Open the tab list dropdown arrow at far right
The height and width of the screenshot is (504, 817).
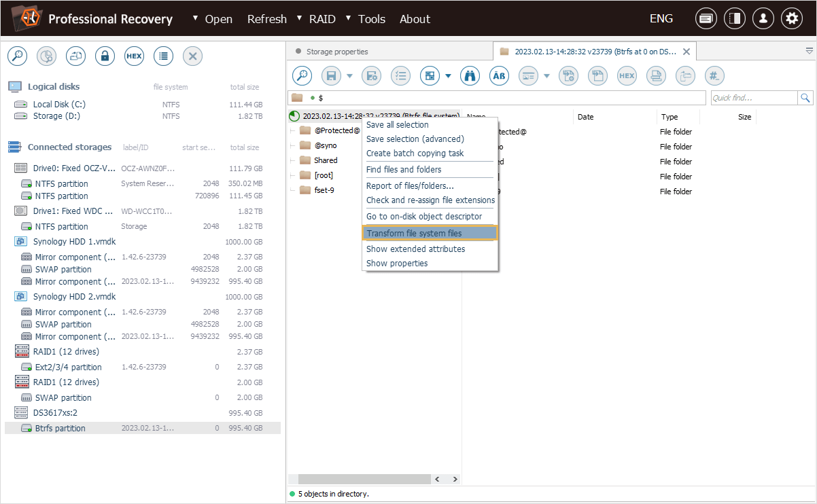click(809, 51)
